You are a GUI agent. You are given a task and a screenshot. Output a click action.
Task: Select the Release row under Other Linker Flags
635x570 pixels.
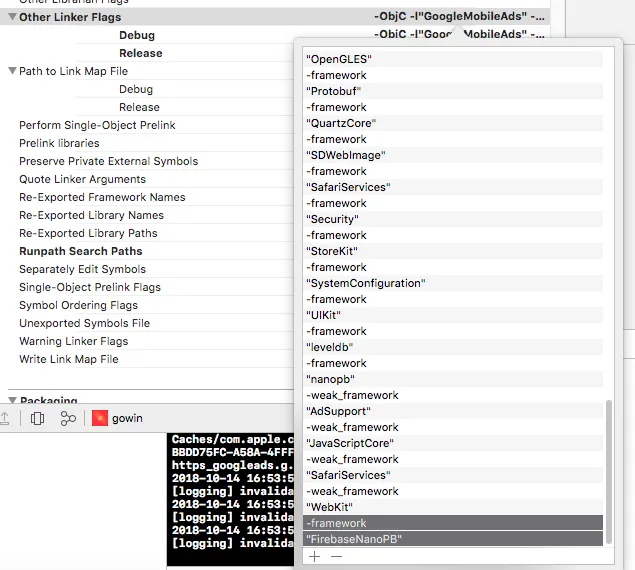(x=141, y=53)
